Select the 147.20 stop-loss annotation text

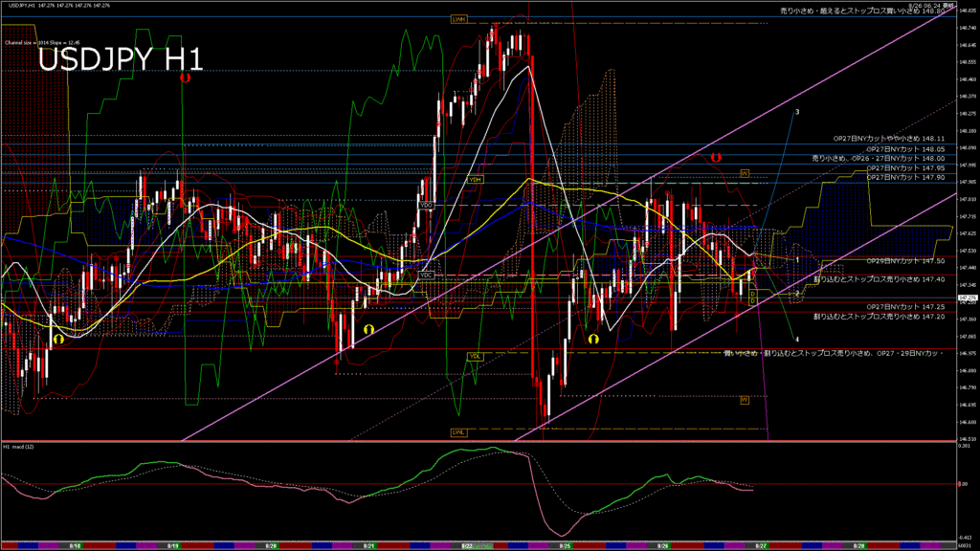click(x=879, y=315)
